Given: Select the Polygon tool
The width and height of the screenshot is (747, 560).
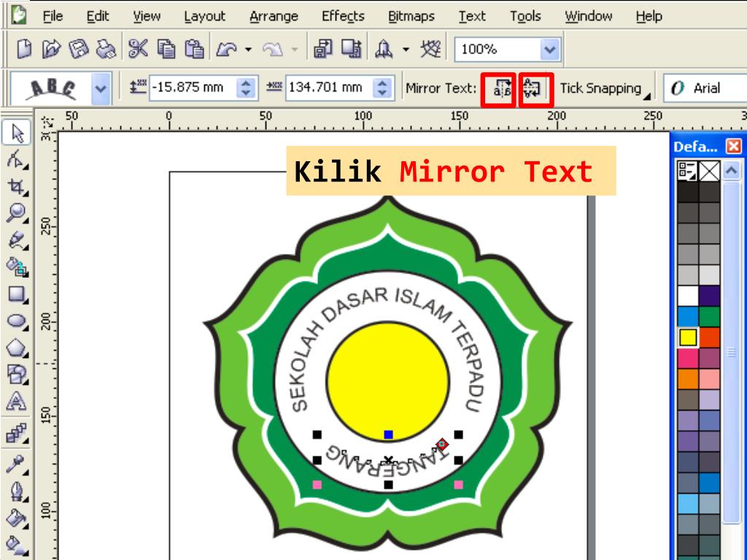Looking at the screenshot, I should point(17,348).
